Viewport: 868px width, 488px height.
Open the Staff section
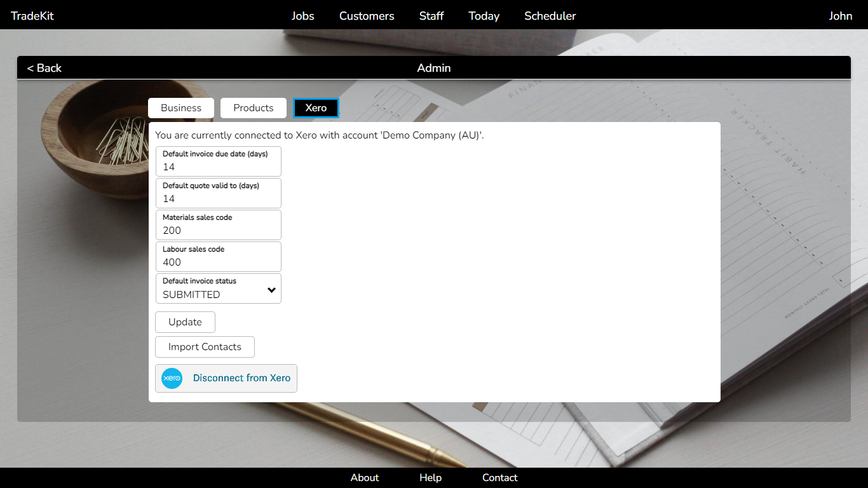(431, 16)
